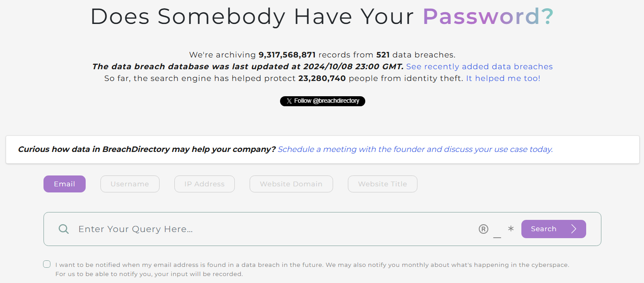The height and width of the screenshot is (283, 644).
Task: Select the Email search type tab
Action: pyautogui.click(x=64, y=184)
